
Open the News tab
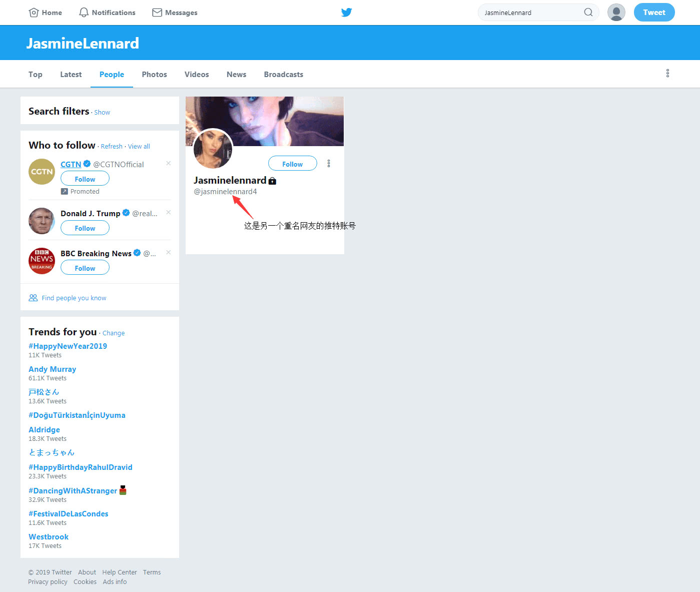(236, 74)
